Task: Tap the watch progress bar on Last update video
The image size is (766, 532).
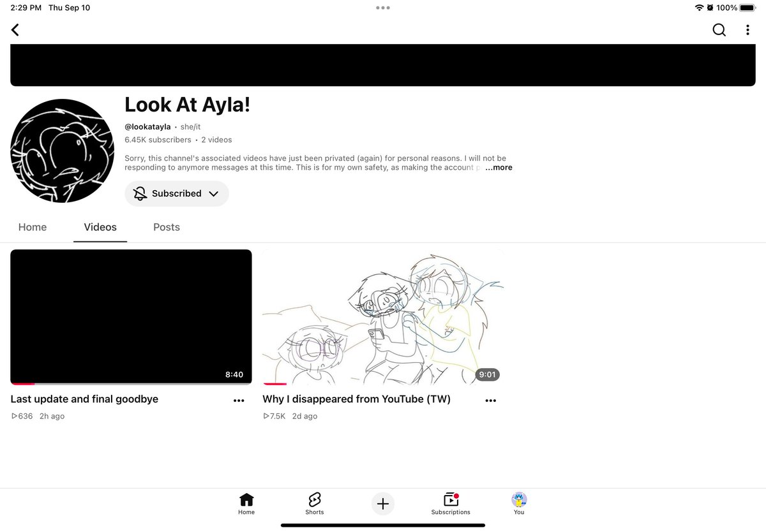Action: (x=131, y=384)
